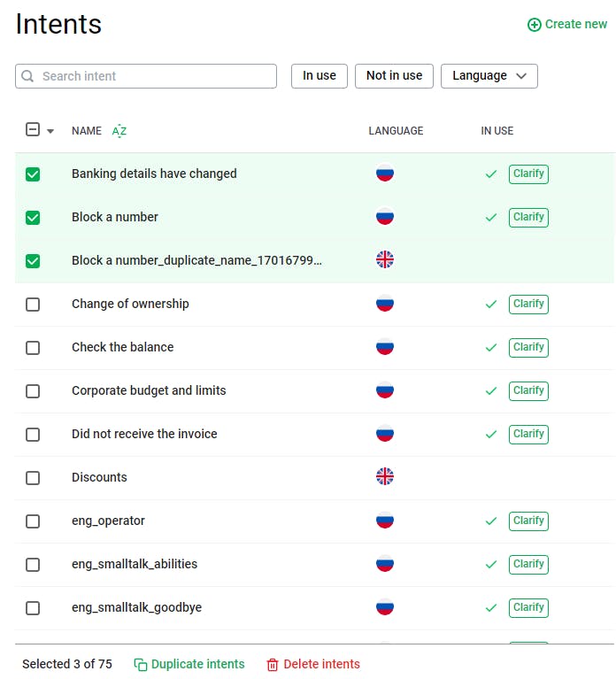Viewport: 616px width, 679px height.
Task: Click UK flag on duplicate Block a number row
Action: (385, 260)
